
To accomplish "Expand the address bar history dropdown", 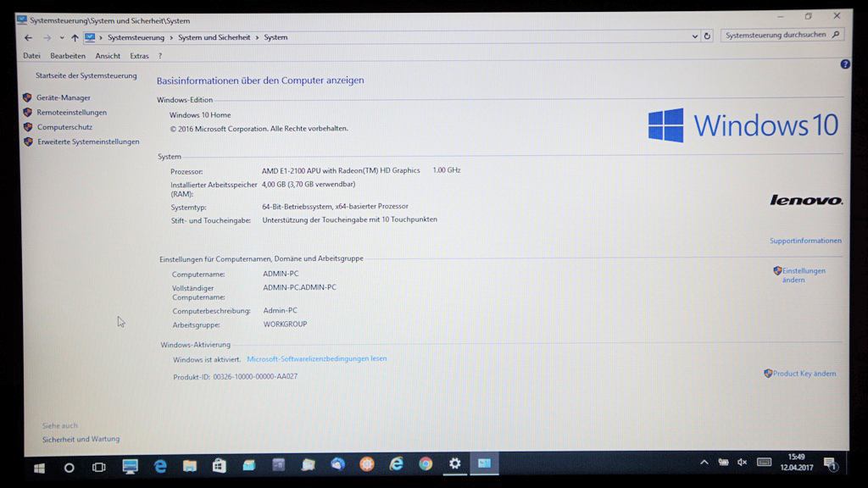I will (695, 36).
